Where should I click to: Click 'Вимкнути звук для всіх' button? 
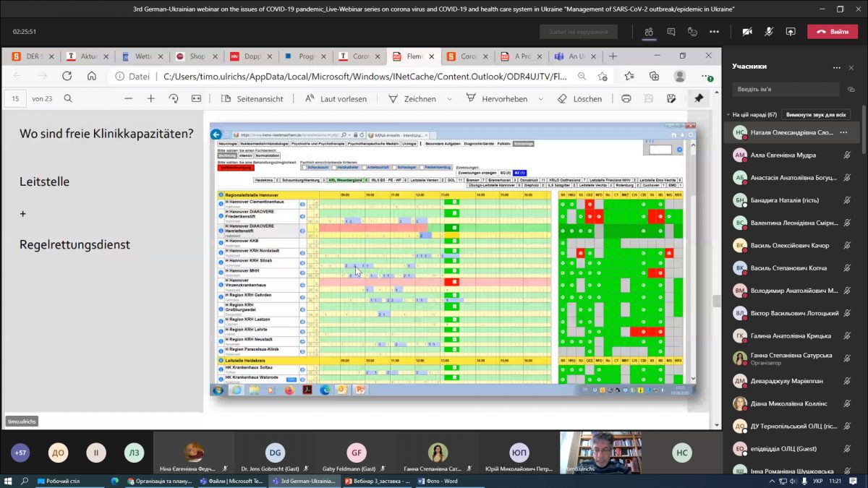coord(817,114)
